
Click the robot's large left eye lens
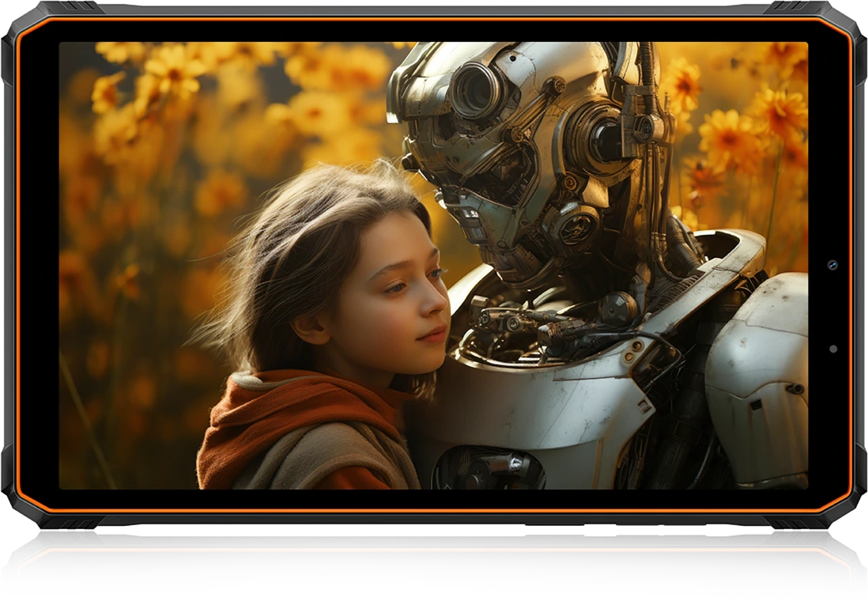[477, 89]
